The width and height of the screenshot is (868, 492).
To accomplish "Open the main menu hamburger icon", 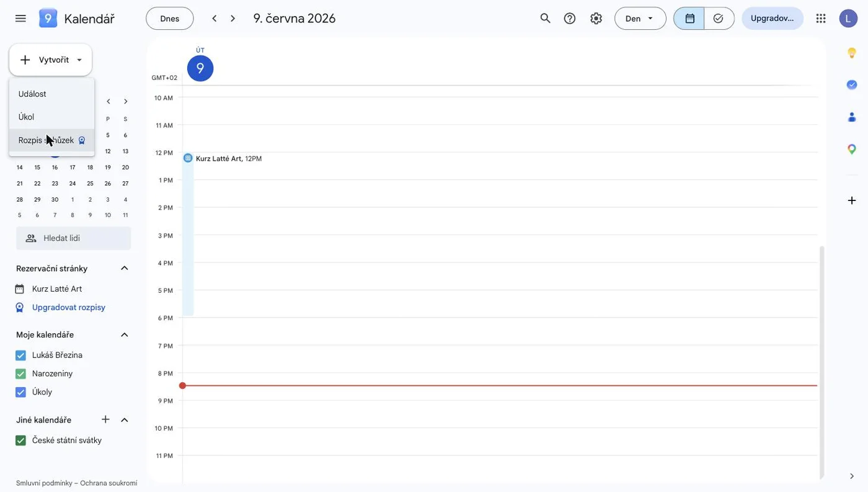I will tap(20, 19).
